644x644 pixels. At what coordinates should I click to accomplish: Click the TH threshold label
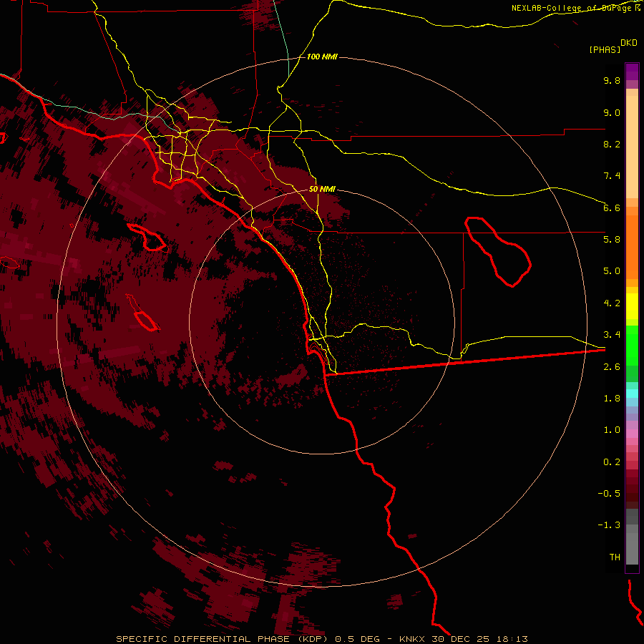(x=615, y=557)
